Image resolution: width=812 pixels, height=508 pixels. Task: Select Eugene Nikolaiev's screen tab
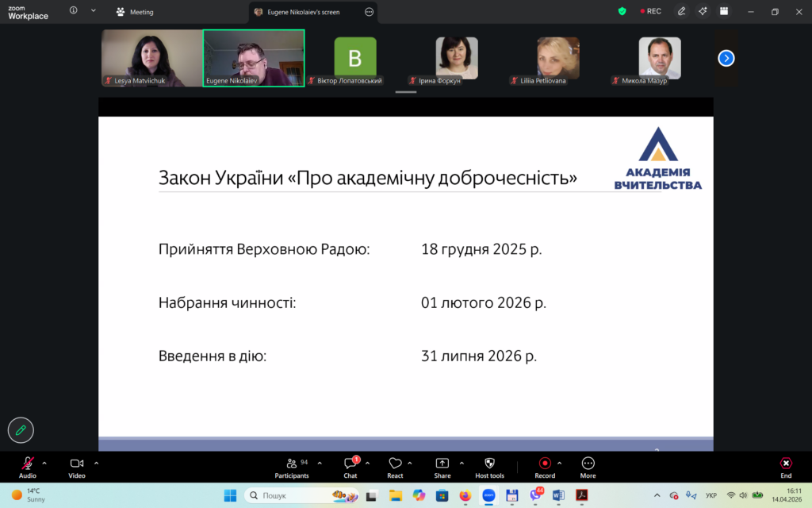point(305,12)
